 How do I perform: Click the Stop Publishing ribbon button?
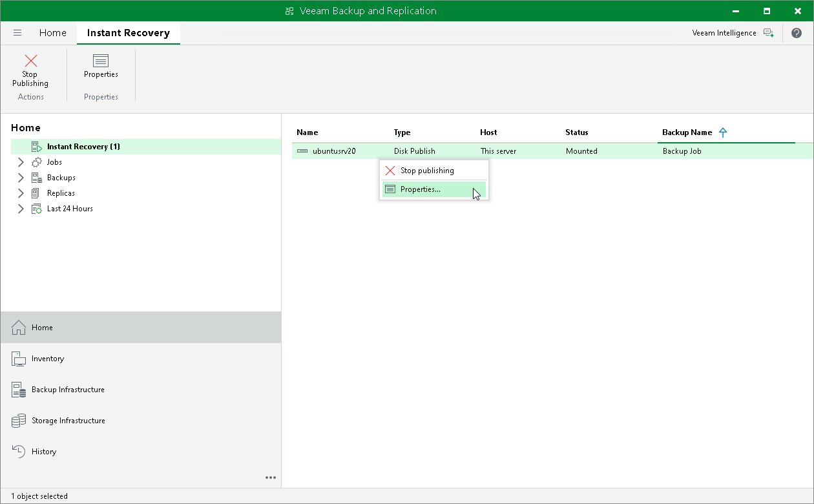point(30,71)
